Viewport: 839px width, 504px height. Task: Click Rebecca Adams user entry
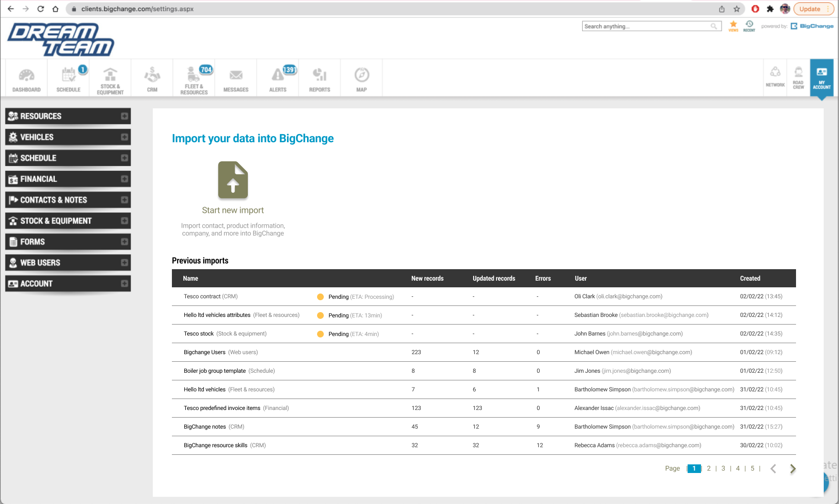click(637, 445)
